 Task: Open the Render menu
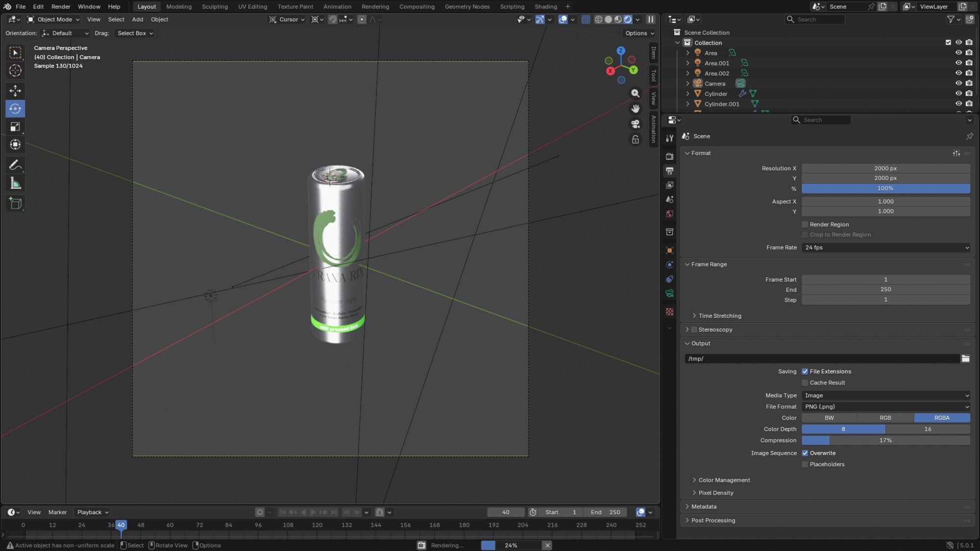click(61, 6)
